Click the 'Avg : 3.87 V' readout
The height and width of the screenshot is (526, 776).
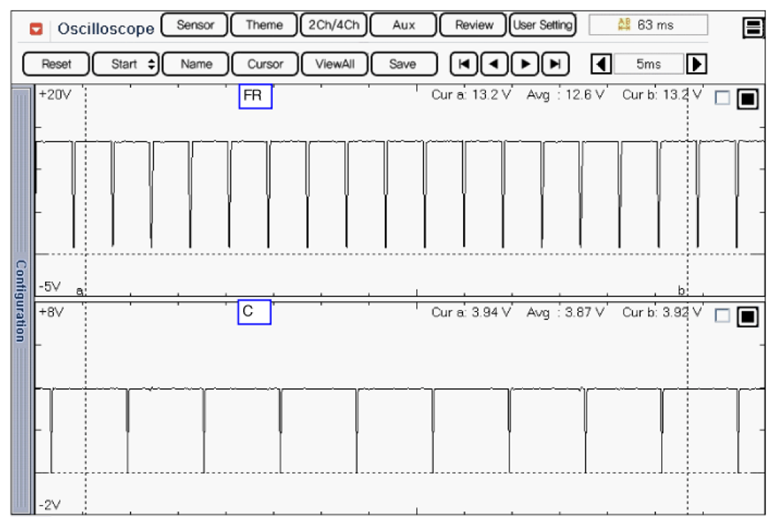click(565, 312)
